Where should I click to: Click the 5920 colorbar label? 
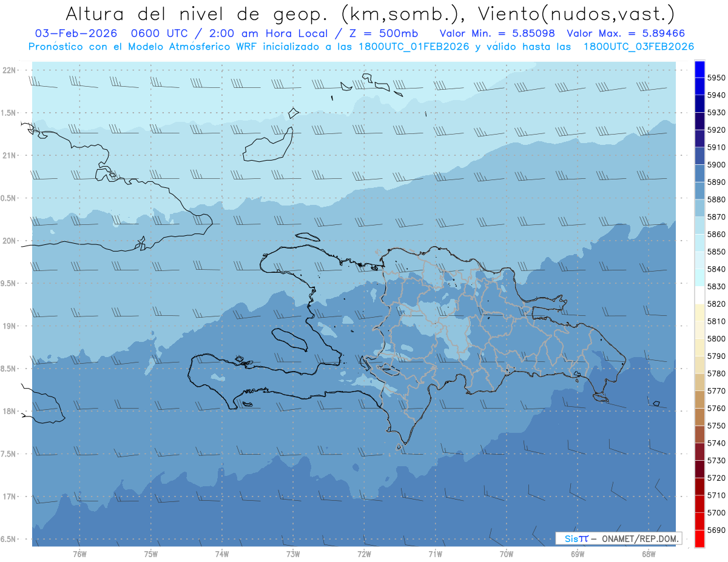pyautogui.click(x=716, y=130)
